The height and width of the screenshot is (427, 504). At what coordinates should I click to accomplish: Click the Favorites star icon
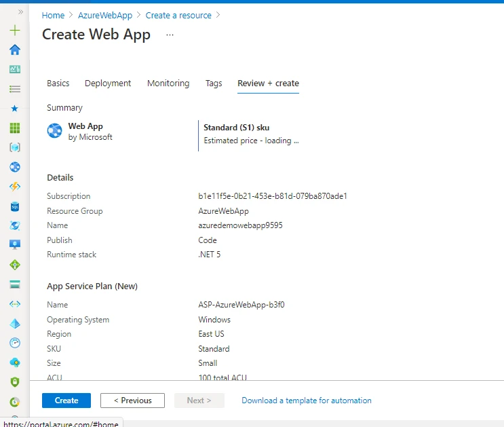tap(15, 109)
